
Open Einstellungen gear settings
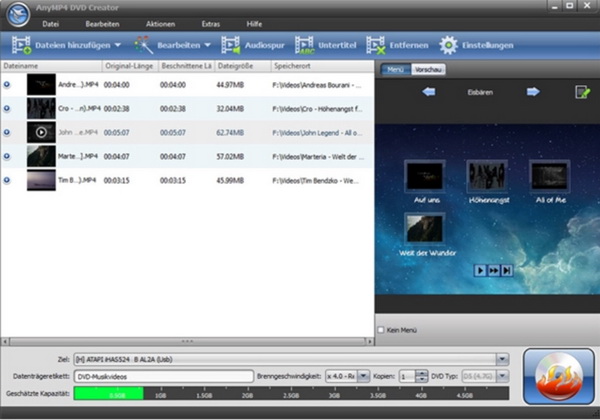click(449, 45)
